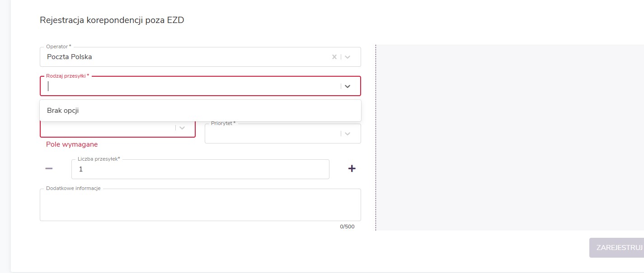Click the Poczta Polska operator value
Viewport: 644px width, 273px height.
point(70,57)
